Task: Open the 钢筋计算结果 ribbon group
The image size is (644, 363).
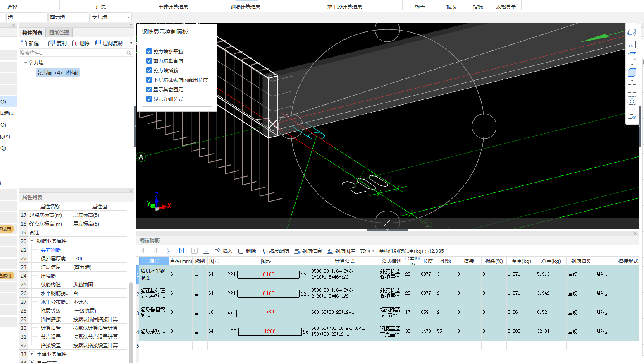Action: [x=246, y=7]
